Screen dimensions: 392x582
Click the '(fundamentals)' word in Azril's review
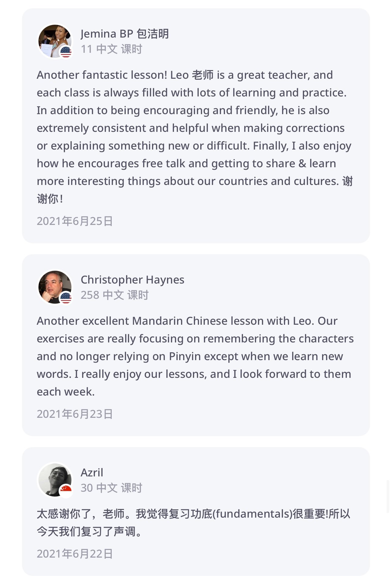(x=252, y=514)
